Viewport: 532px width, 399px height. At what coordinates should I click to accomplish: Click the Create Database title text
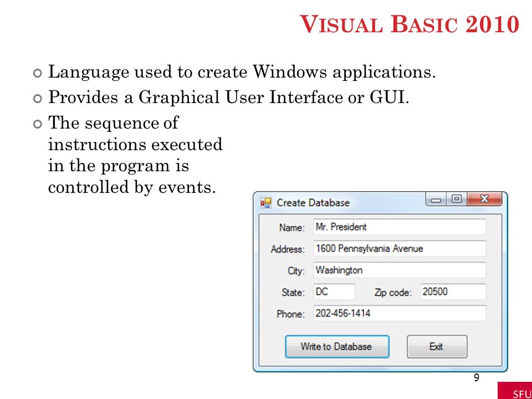(x=313, y=203)
